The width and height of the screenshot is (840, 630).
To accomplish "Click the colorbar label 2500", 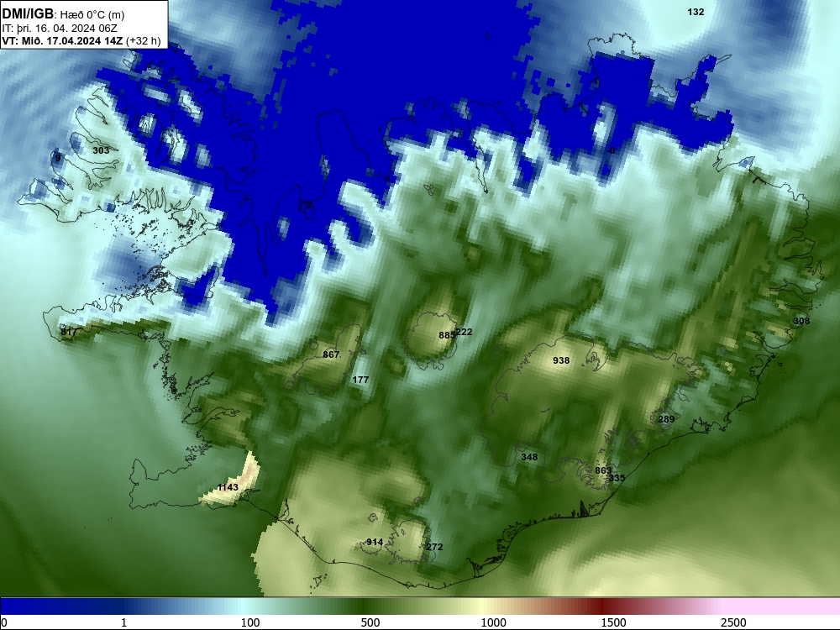I will tap(733, 622).
